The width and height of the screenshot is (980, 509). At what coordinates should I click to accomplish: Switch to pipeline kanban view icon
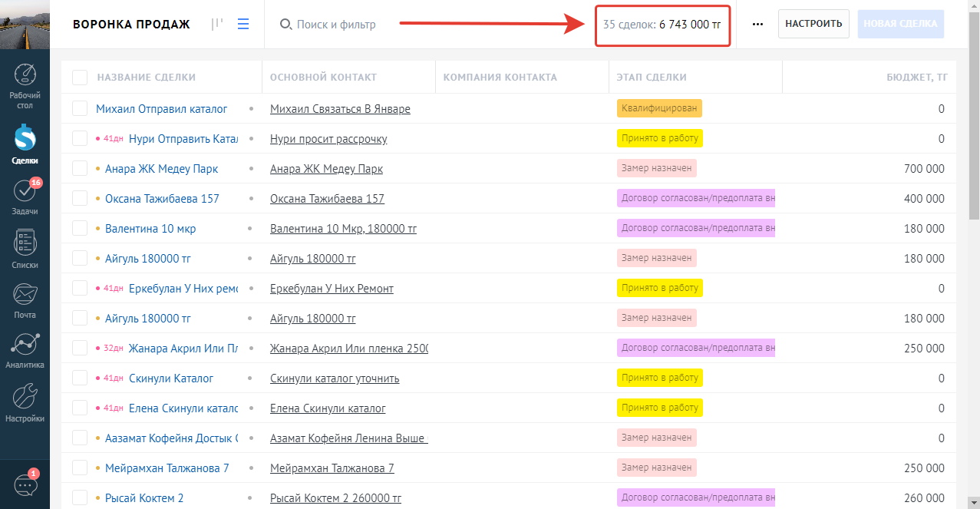pyautogui.click(x=217, y=25)
